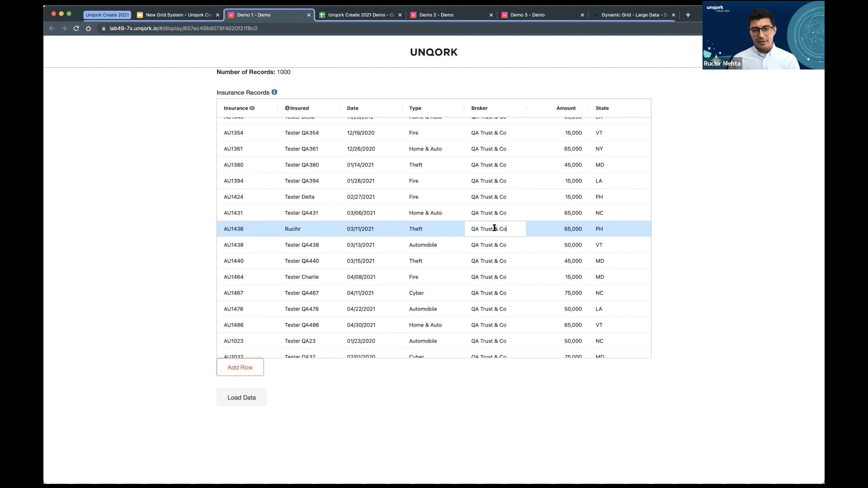This screenshot has width=868, height=488.
Task: Close the Demo 3 tab
Action: click(x=582, y=14)
